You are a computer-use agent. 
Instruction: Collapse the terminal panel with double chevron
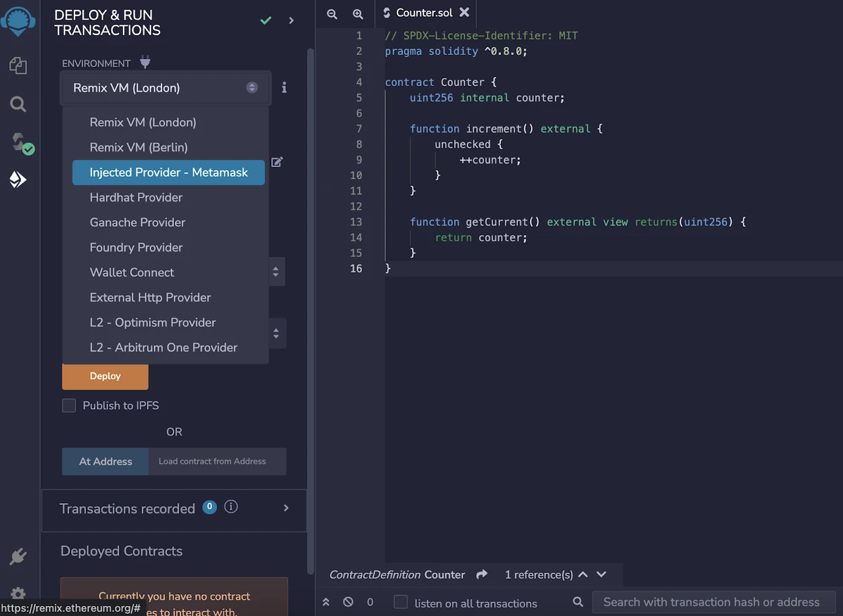(326, 602)
